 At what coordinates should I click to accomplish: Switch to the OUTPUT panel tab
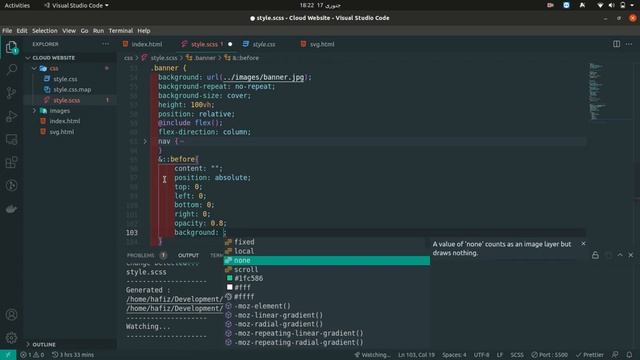tap(188, 255)
